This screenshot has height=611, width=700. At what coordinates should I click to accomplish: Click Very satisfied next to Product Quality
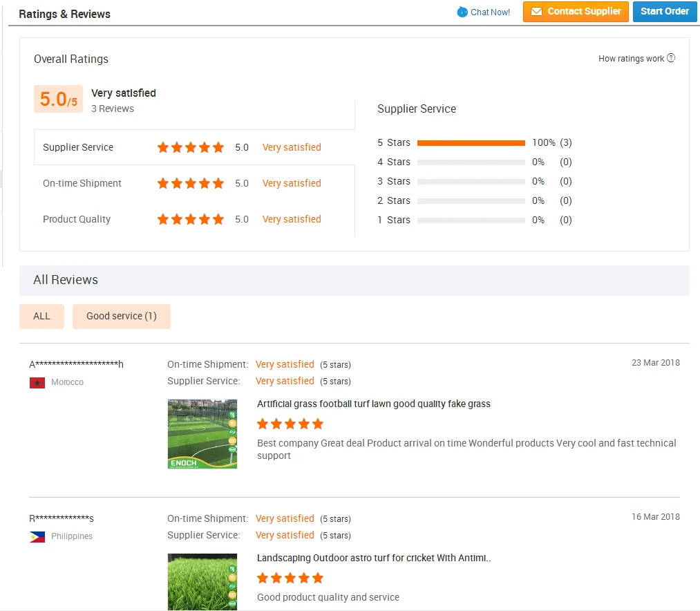(291, 219)
